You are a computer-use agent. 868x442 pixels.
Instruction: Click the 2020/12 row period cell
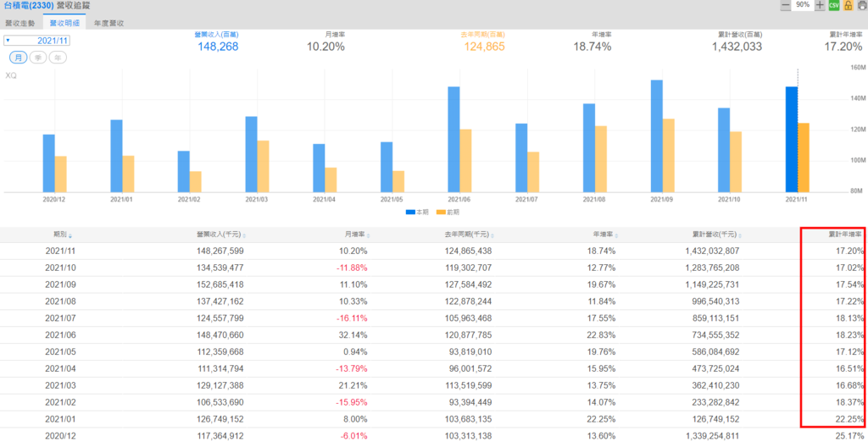60,436
